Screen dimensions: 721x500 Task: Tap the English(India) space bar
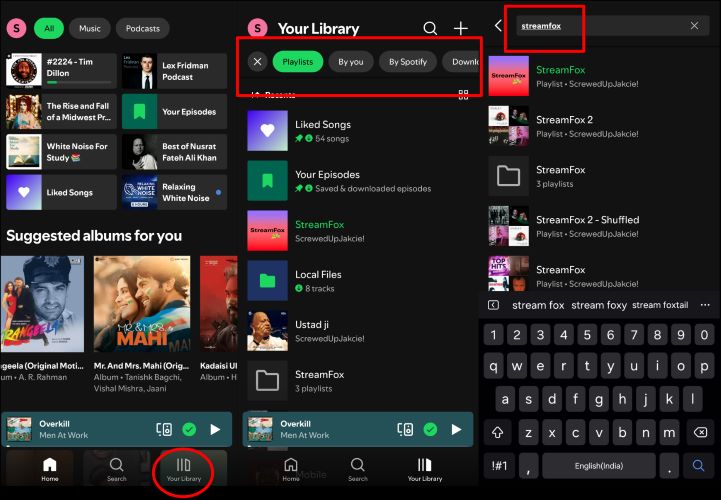tap(599, 466)
